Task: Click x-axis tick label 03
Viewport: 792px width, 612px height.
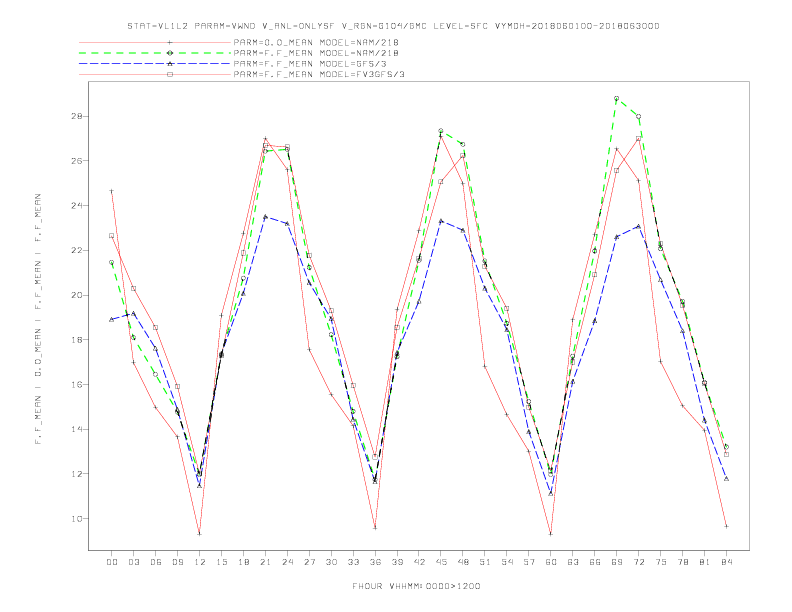Action: tap(133, 562)
